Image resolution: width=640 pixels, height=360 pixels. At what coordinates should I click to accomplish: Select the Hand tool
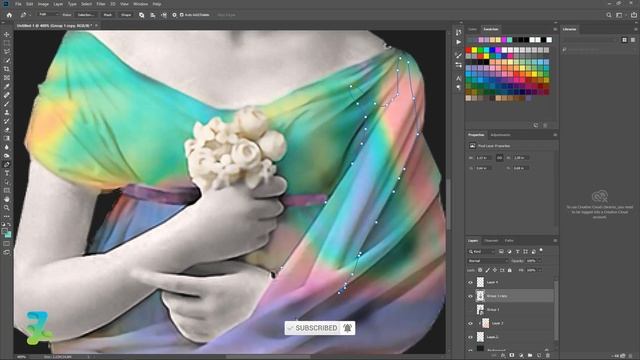pos(7,199)
